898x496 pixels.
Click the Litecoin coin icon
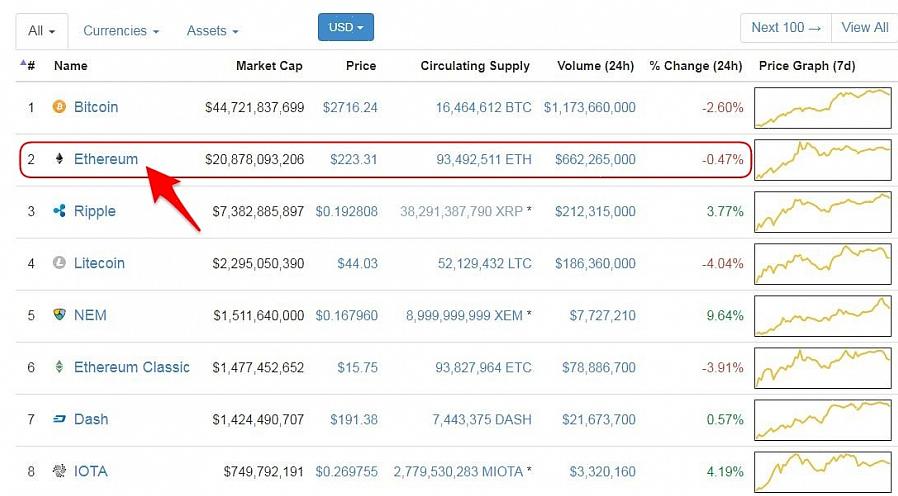59,263
